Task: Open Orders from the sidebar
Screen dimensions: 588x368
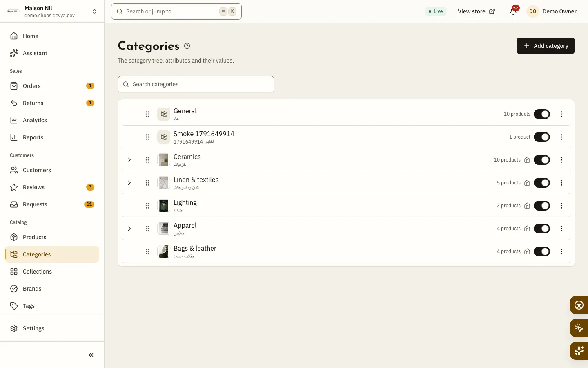Action: [52, 86]
